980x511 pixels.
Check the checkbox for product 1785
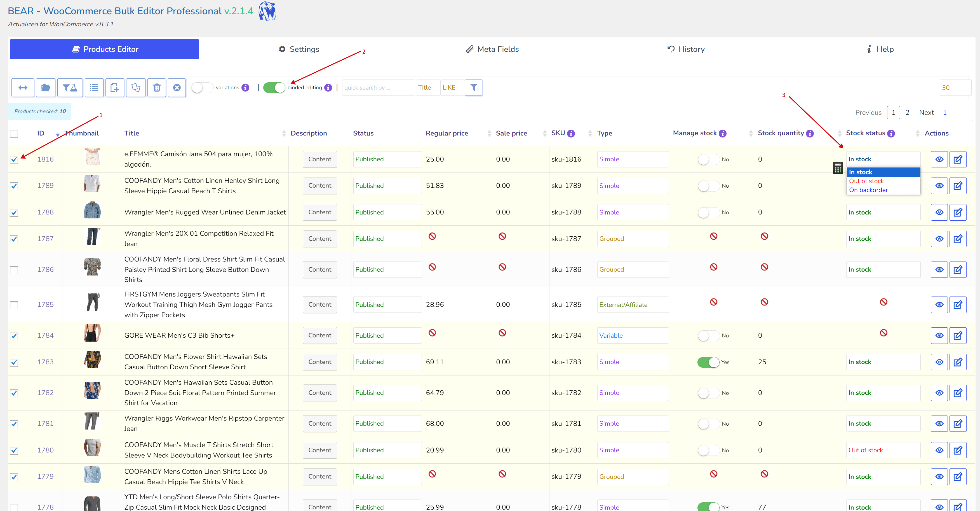[x=14, y=305]
